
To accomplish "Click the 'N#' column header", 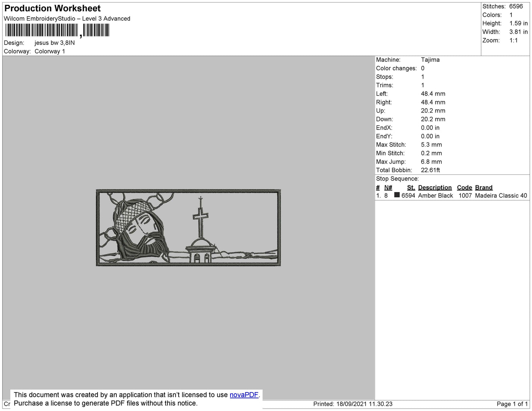I will coord(388,188).
